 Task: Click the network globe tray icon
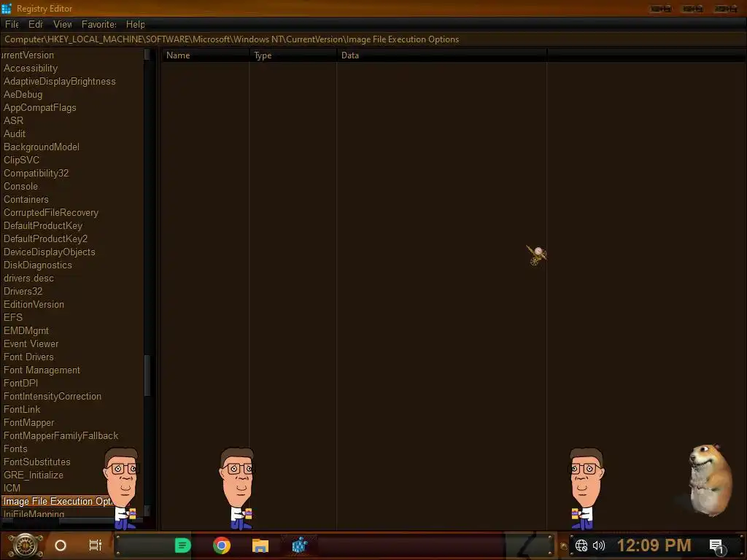[x=581, y=545]
